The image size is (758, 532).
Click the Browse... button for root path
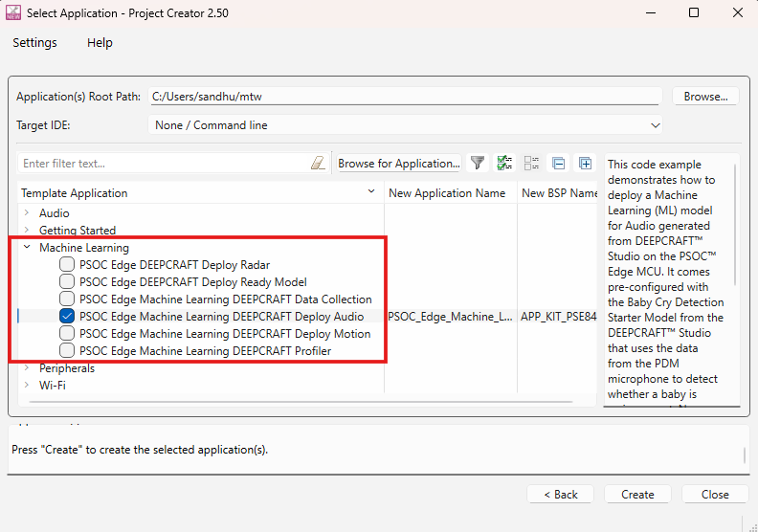705,97
